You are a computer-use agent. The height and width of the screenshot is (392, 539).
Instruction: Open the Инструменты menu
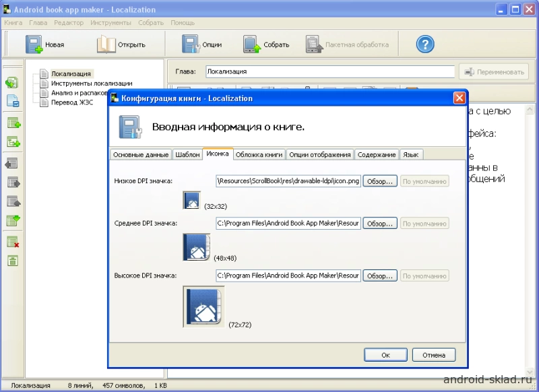pos(110,22)
